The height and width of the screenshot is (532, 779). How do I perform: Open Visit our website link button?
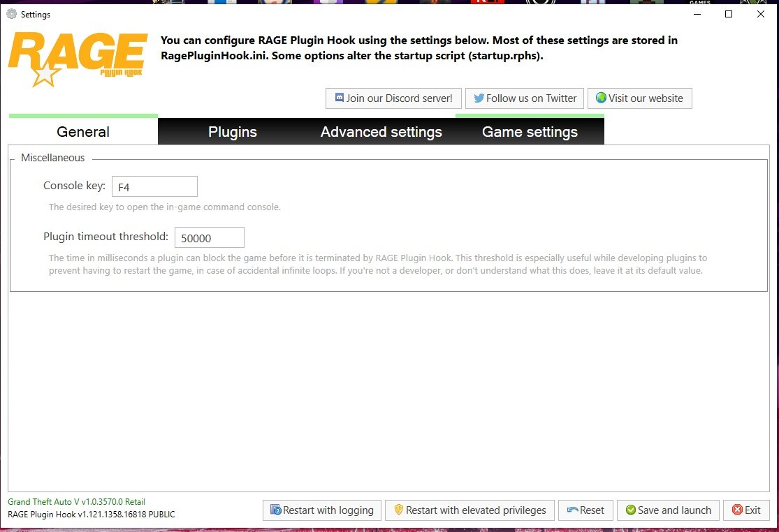tap(640, 98)
